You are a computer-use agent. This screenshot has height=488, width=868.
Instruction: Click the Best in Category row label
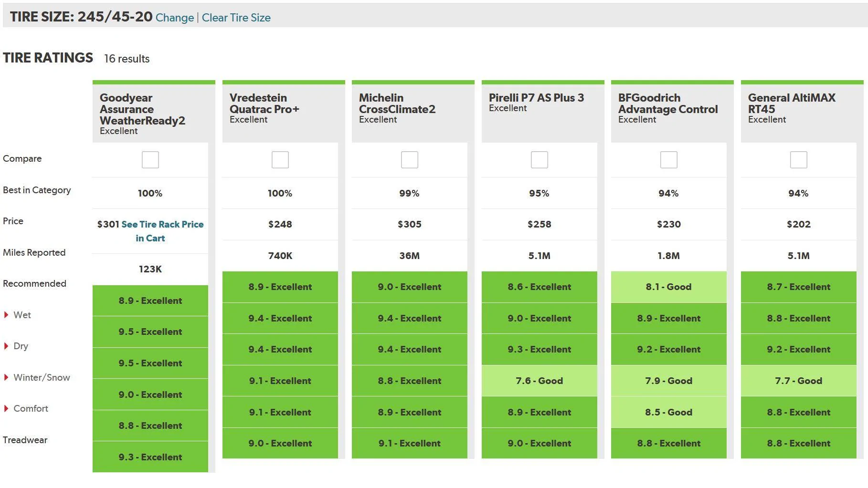click(x=37, y=190)
